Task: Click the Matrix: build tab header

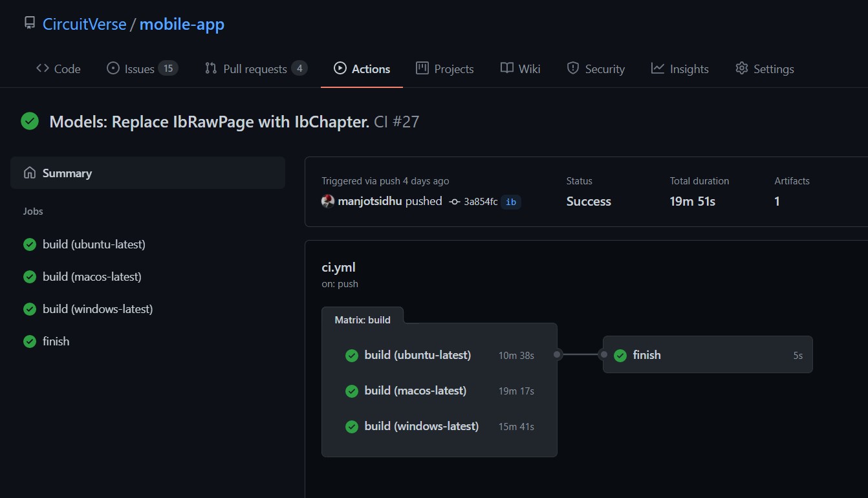Action: pyautogui.click(x=362, y=319)
